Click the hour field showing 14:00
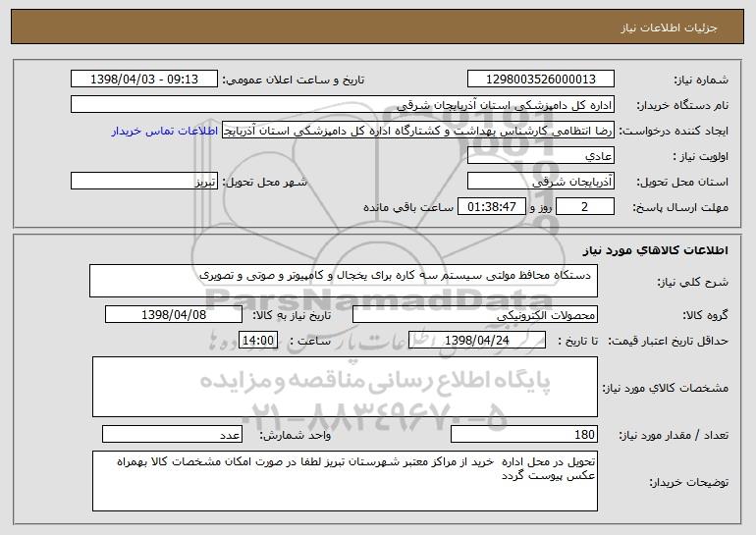 258,341
